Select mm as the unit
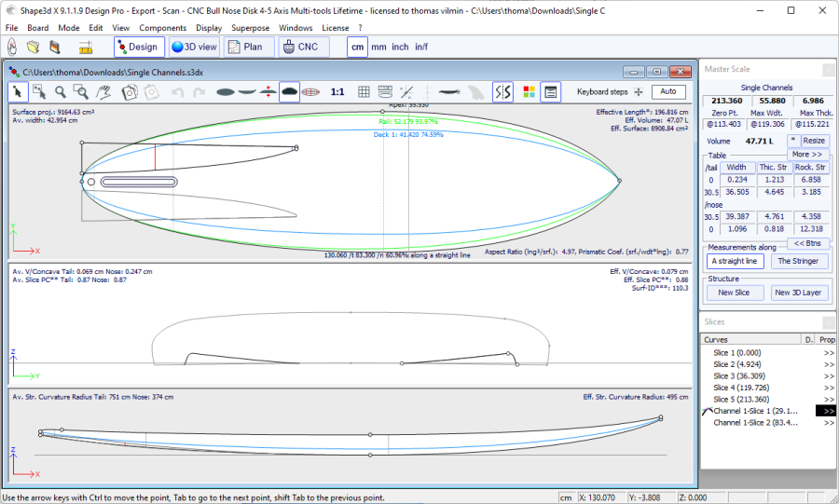839x504 pixels. [x=378, y=47]
